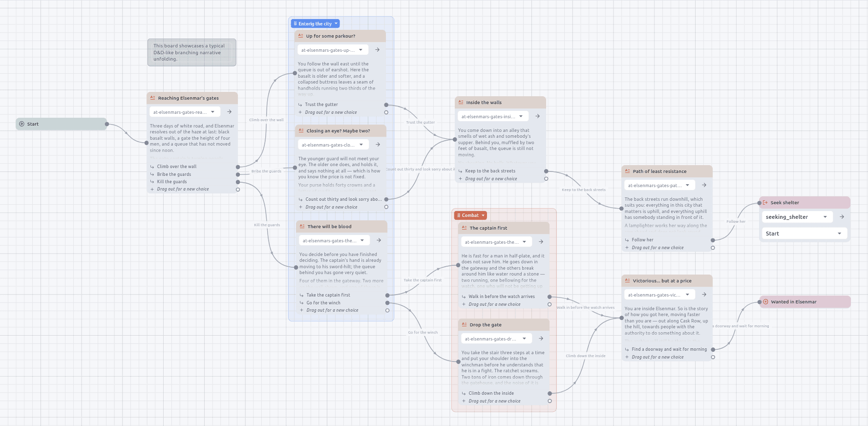This screenshot has width=868, height=426.
Task: Select Find a doorway and wait choice
Action: (669, 349)
